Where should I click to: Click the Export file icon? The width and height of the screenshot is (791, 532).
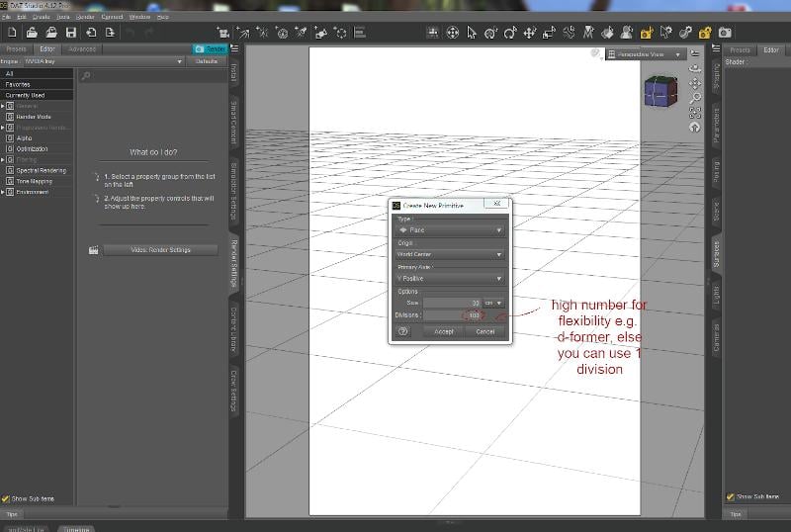coord(110,33)
